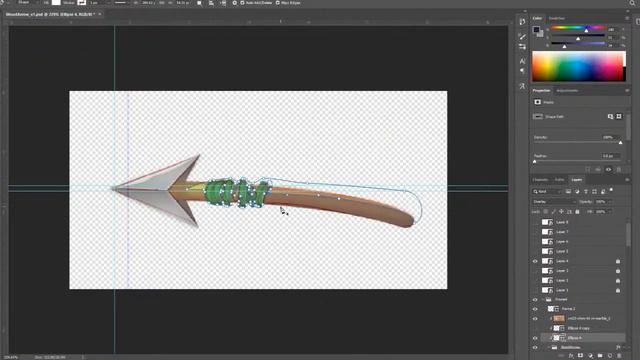640x360 pixels.
Task: Switch to the Adjustments tab
Action: coord(567,91)
